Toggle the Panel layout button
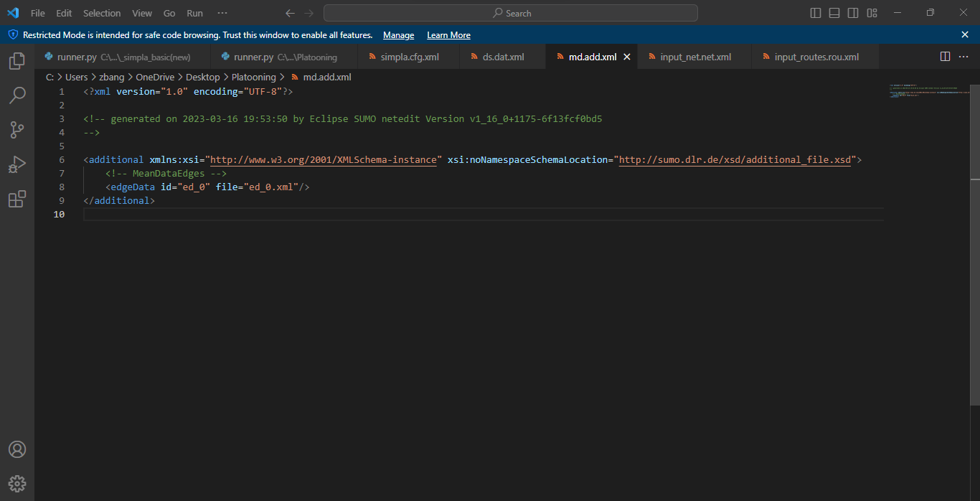 click(x=834, y=13)
